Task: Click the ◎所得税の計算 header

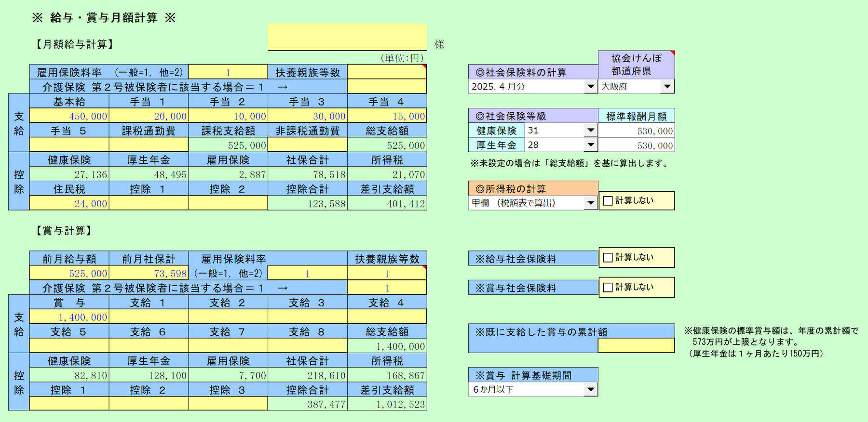Action: click(x=533, y=189)
